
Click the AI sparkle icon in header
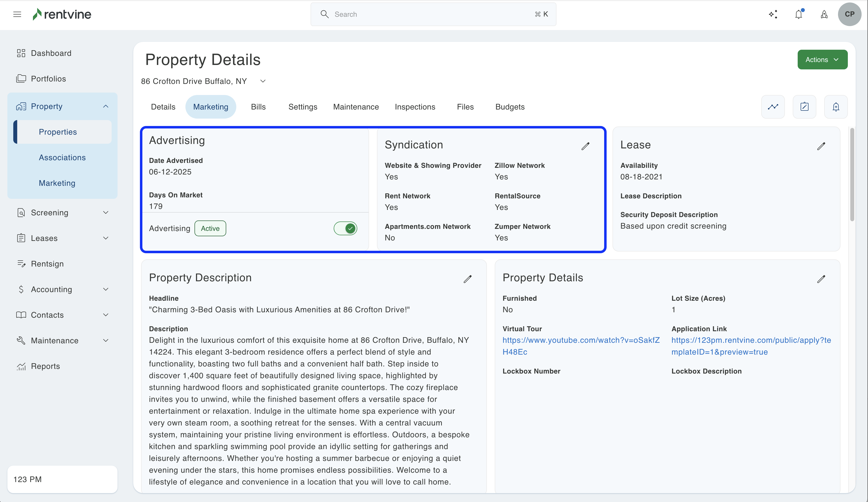coord(773,14)
